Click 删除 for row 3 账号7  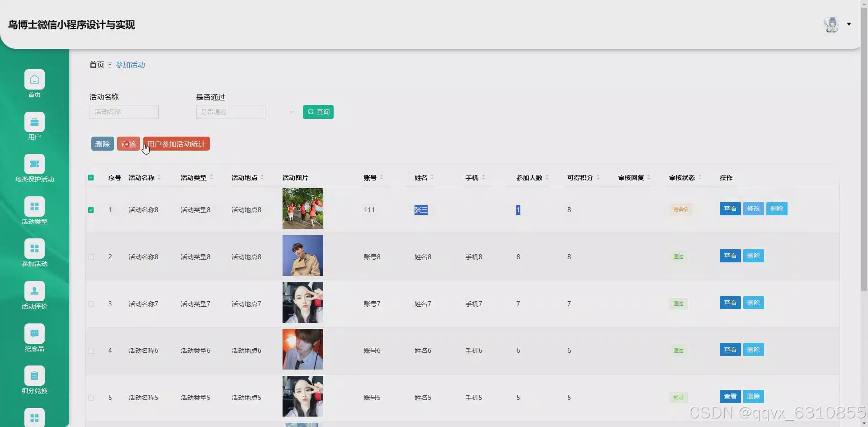pyautogui.click(x=754, y=303)
